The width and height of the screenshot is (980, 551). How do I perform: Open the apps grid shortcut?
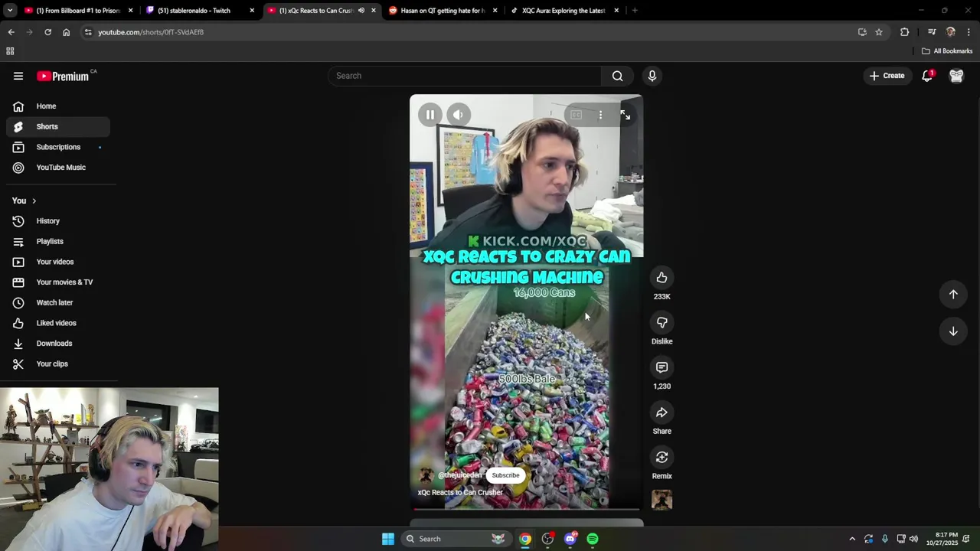10,51
